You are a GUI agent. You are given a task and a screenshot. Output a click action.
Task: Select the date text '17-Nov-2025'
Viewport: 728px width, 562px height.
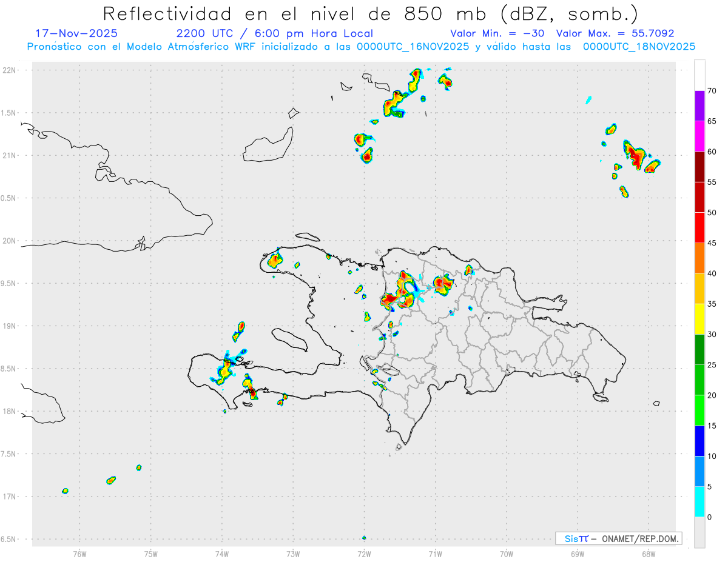pyautogui.click(x=77, y=33)
